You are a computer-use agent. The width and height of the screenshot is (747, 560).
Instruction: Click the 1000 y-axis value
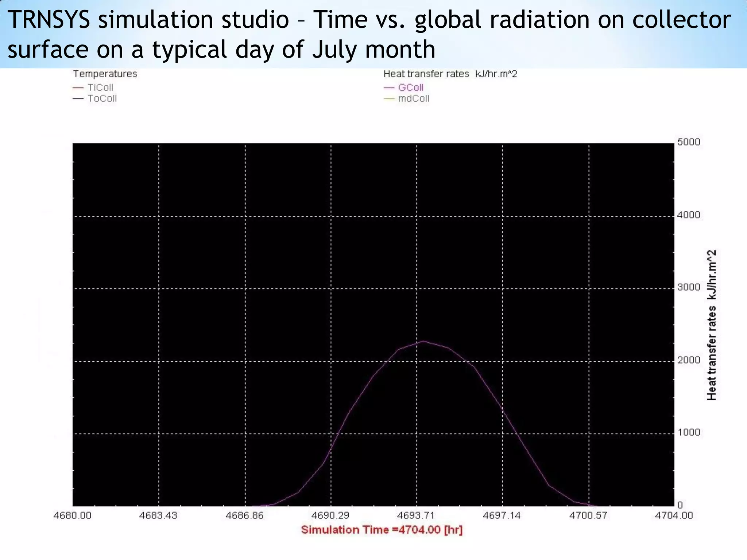(x=689, y=432)
